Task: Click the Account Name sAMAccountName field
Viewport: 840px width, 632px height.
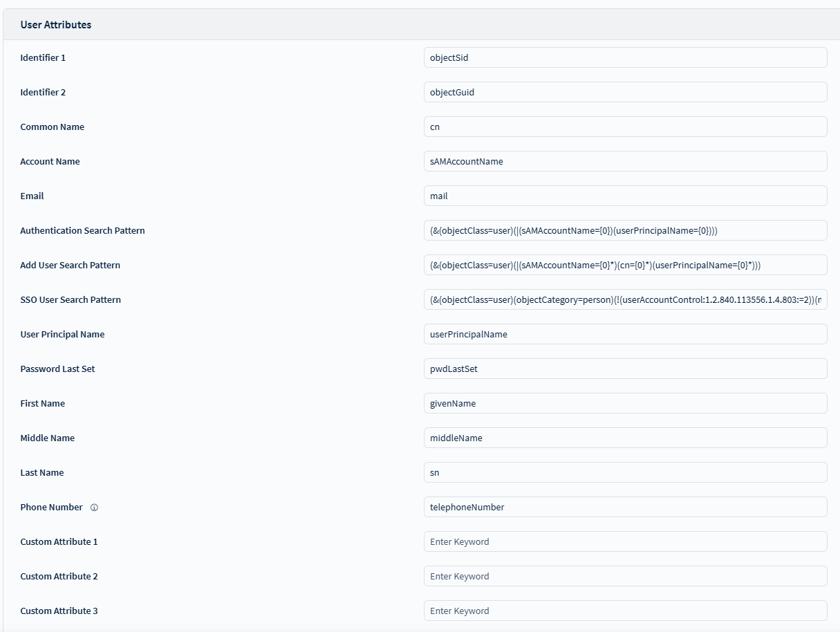Action: coord(625,161)
